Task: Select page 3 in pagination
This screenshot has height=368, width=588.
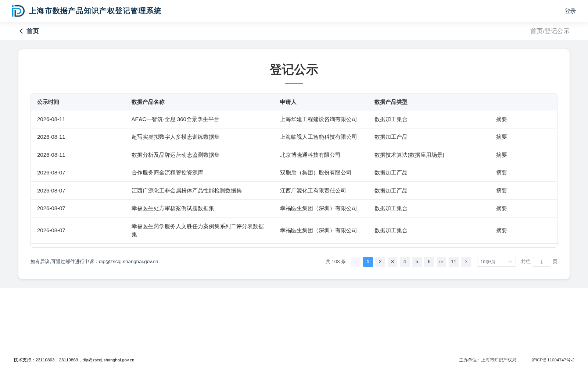Action: [392, 262]
